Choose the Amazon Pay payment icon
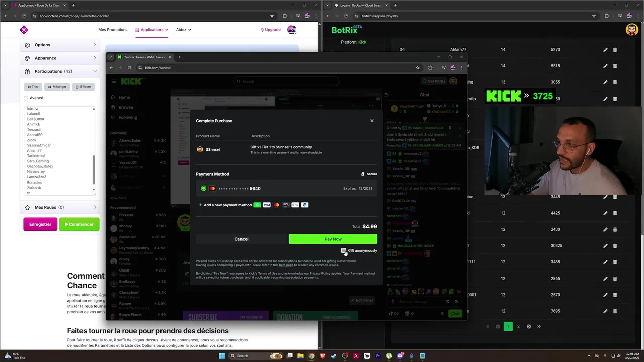 (286, 205)
